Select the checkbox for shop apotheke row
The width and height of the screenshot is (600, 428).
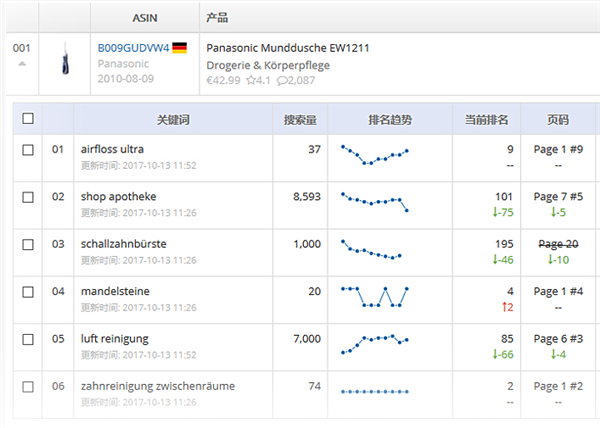[28, 197]
